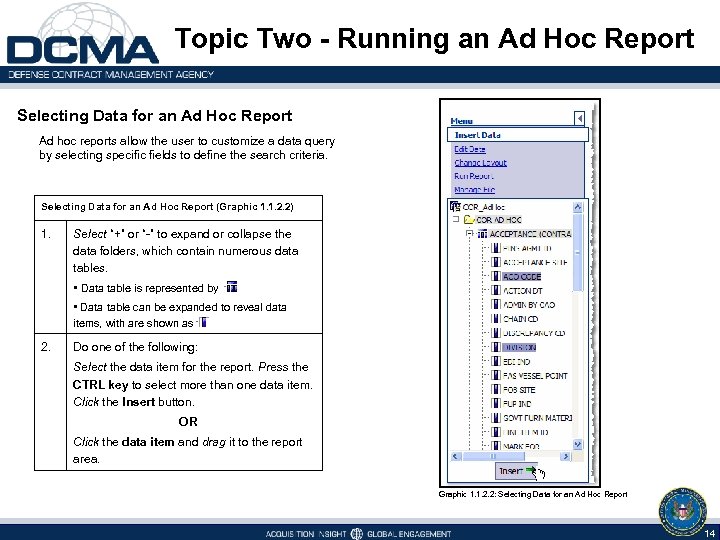The image size is (720, 540).
Task: Click the data item icon beside EDI IND
Action: click(x=496, y=361)
